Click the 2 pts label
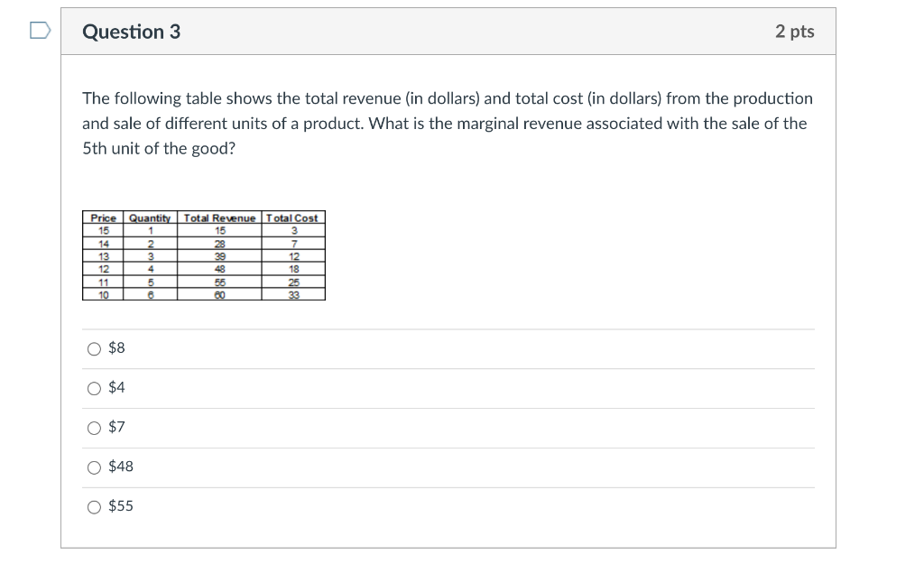This screenshot has height=564, width=924. tap(794, 32)
